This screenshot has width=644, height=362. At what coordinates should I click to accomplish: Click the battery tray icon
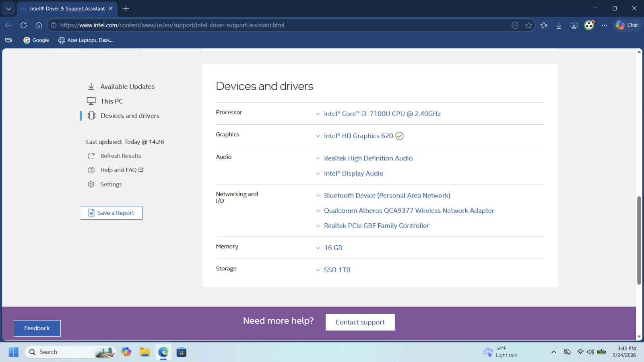click(601, 352)
